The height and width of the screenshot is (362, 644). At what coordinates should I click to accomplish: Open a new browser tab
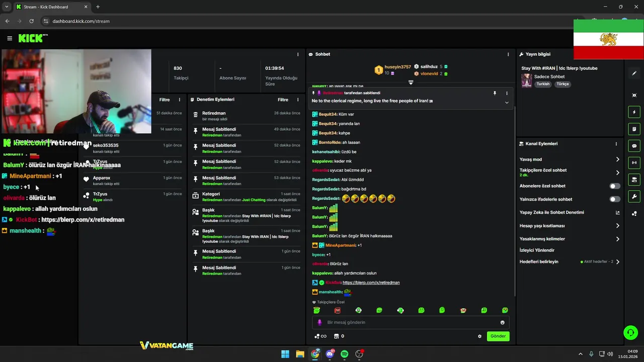click(x=98, y=7)
